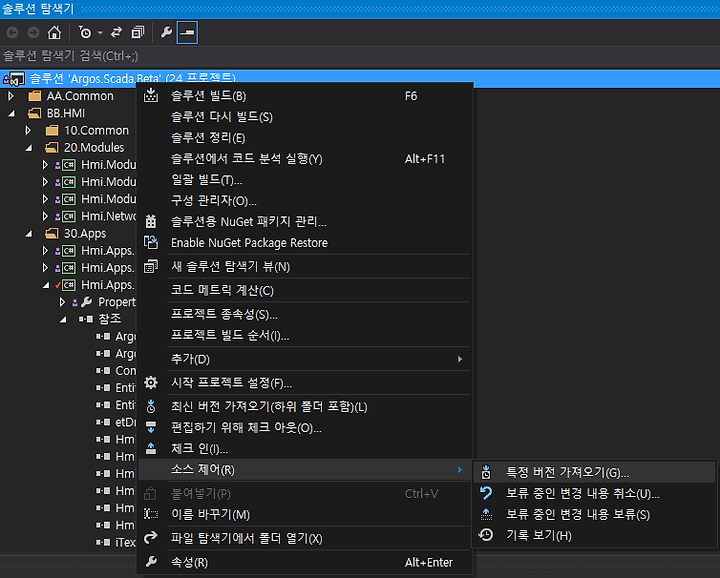Click the Properties wrench icon in tree
720x578 pixels.
[86, 302]
